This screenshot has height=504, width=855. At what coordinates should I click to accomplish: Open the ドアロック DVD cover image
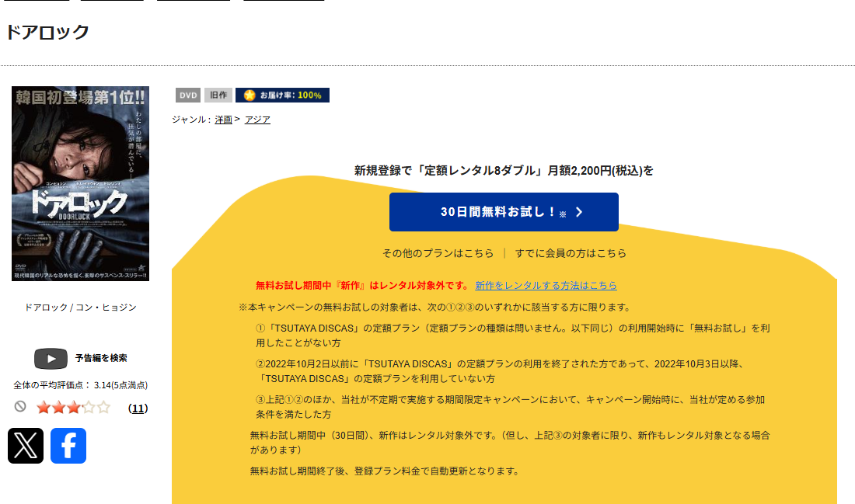click(x=81, y=183)
